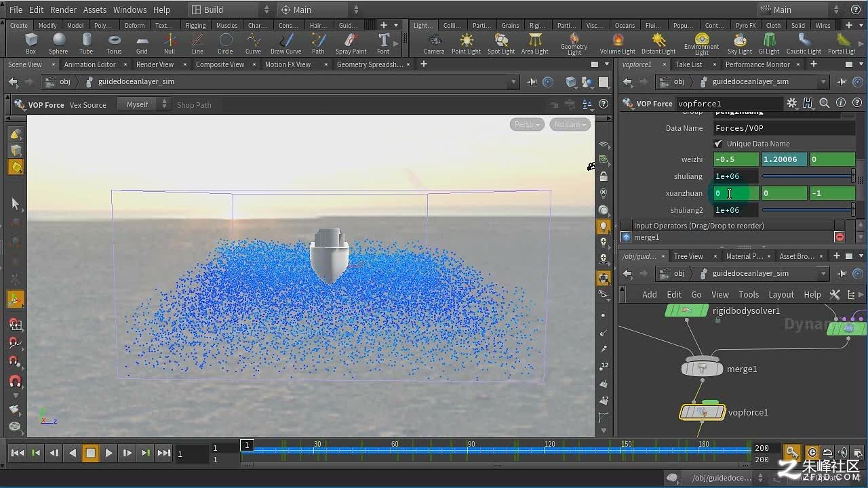Add a Point Light from the shelf
868x488 pixels.
[467, 44]
